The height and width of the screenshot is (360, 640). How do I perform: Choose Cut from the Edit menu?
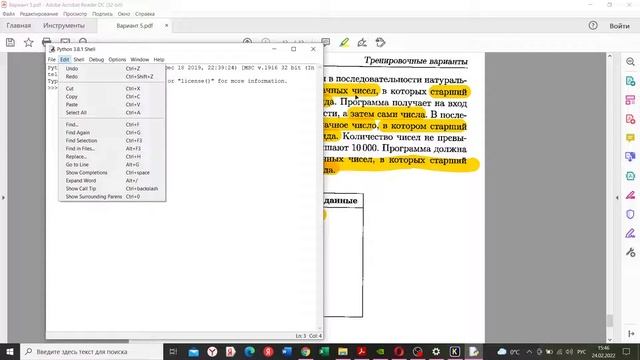112,89
